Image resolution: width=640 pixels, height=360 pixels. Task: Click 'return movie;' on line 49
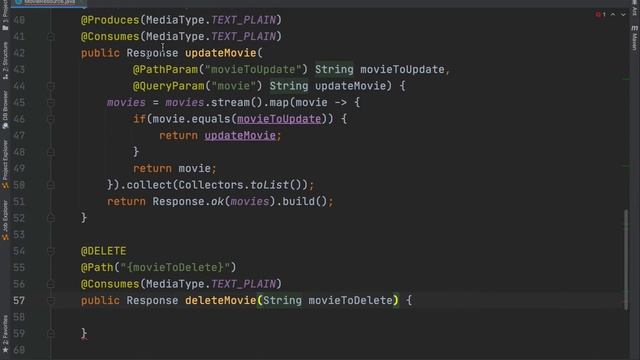pyautogui.click(x=175, y=169)
